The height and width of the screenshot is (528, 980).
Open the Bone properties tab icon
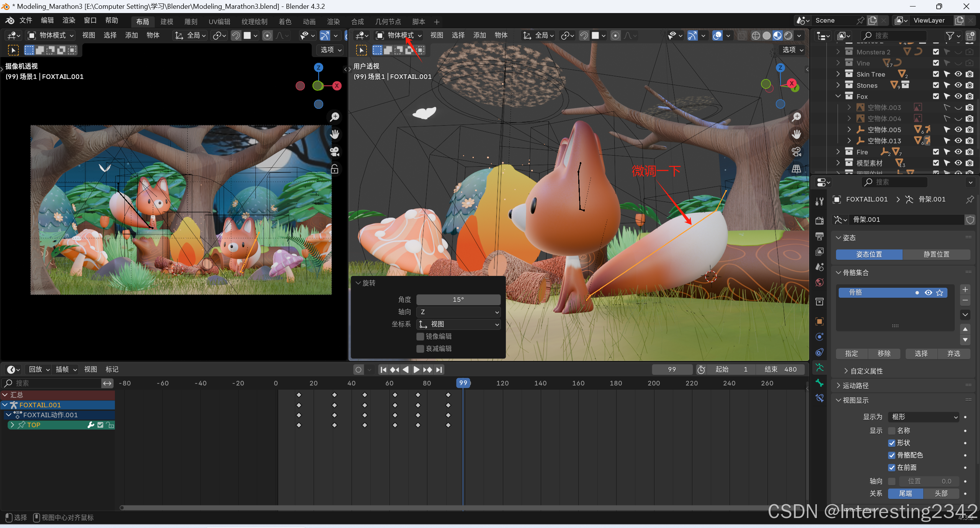[820, 383]
